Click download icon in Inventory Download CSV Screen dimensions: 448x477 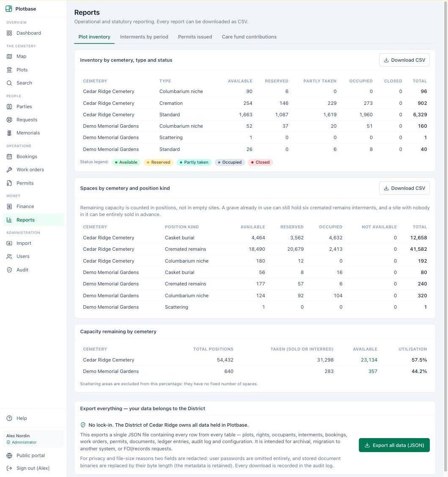click(x=386, y=60)
